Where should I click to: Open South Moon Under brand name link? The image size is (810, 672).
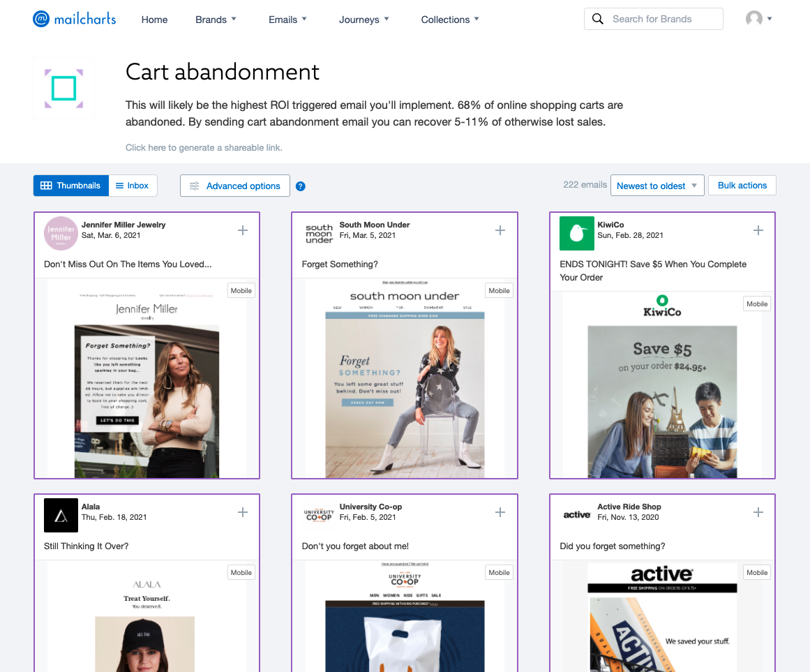tap(375, 225)
